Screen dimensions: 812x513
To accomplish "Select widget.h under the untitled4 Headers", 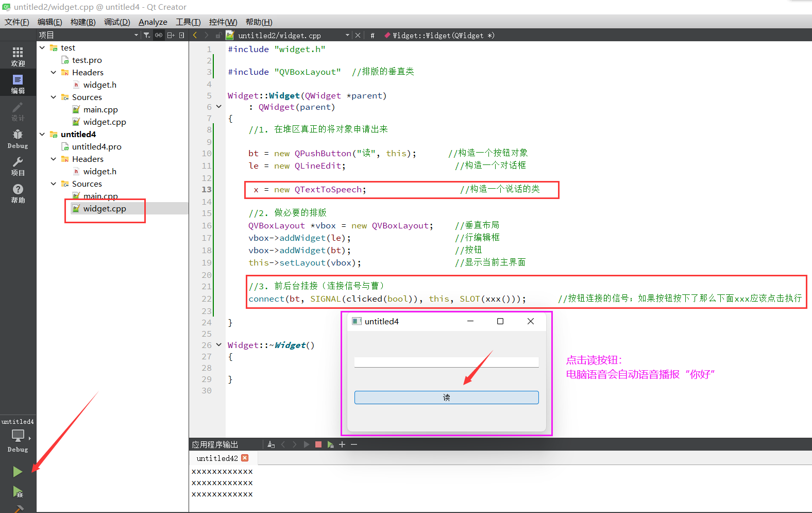I will point(100,171).
